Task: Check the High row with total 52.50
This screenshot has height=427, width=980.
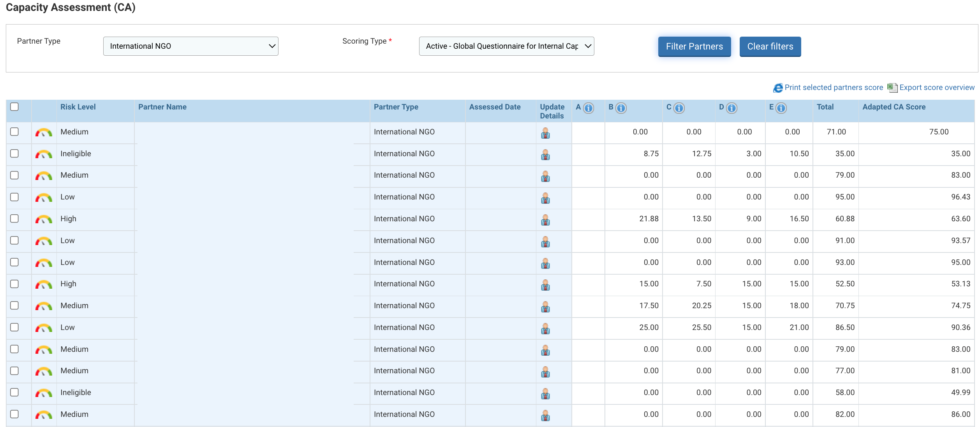Action: click(x=14, y=284)
